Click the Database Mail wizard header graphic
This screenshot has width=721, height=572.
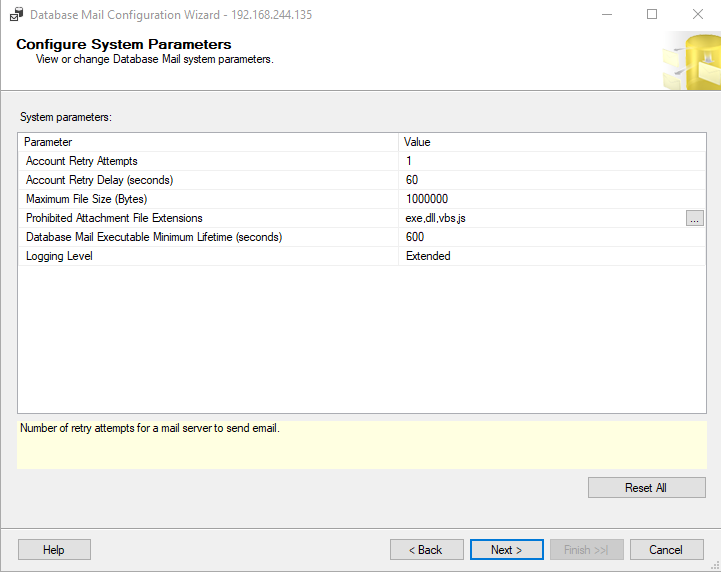[691, 62]
